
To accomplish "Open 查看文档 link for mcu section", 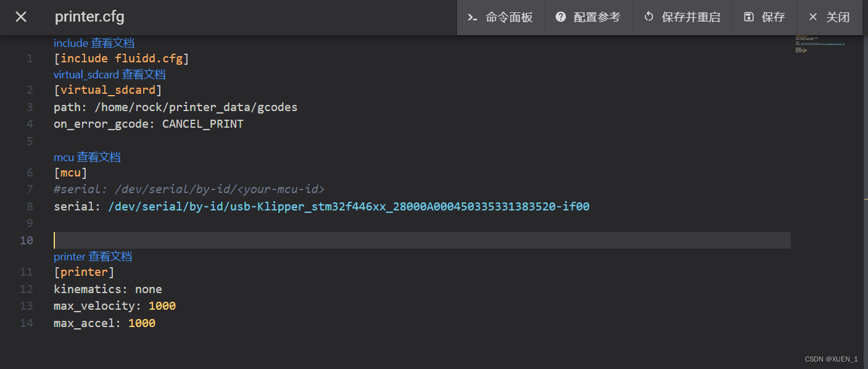I will 99,157.
